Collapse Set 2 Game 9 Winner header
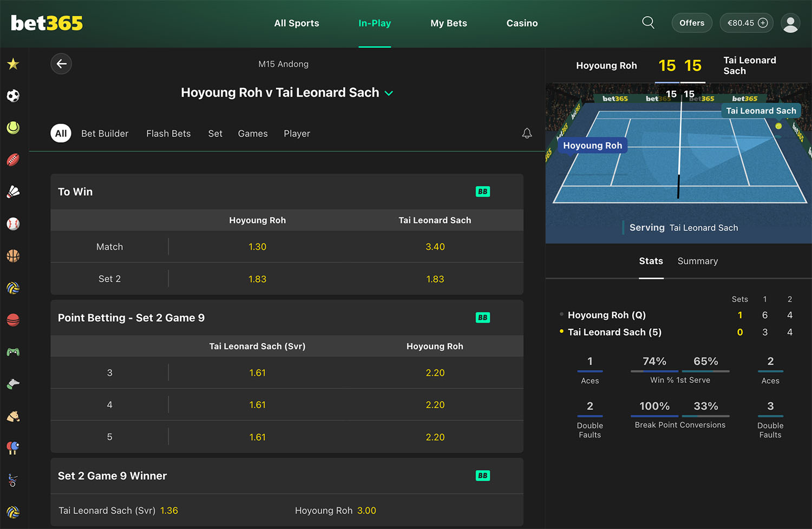This screenshot has height=529, width=812. pos(287,476)
